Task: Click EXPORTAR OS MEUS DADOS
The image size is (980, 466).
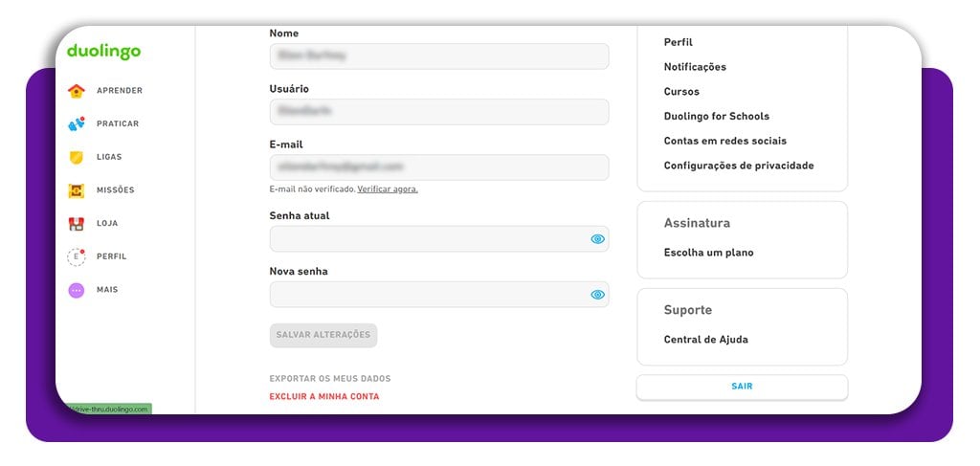Action: [330, 379]
